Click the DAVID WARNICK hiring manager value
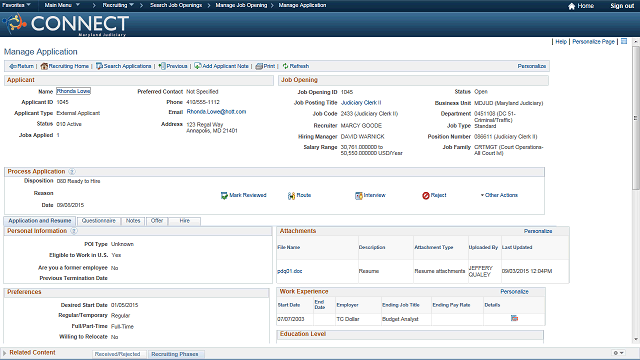640x360 pixels. [362, 137]
